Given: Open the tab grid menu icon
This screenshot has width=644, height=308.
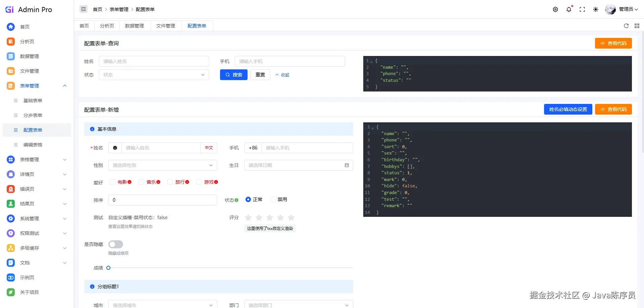Looking at the screenshot, I should click(637, 26).
